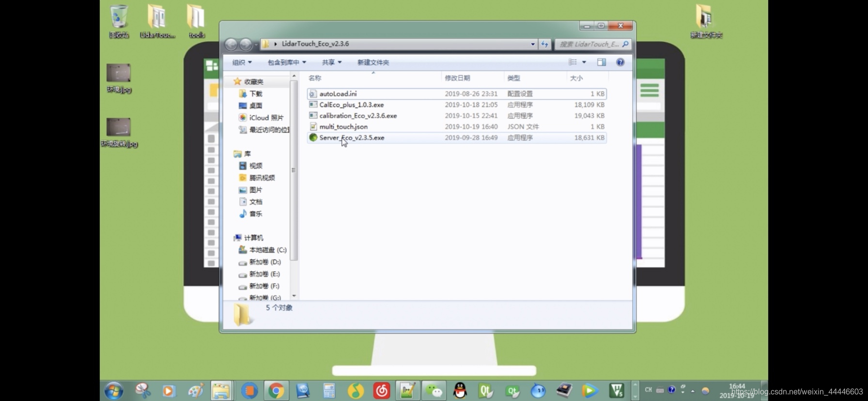This screenshot has width=868, height=401.
Task: Select calibration_Eco_v2.3.6.exe file
Action: pos(457,116)
